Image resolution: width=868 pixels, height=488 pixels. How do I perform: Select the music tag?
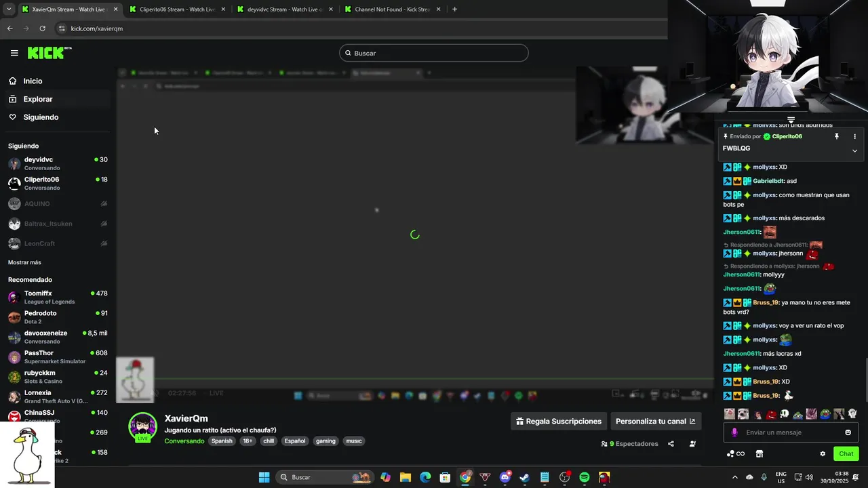[x=354, y=441]
